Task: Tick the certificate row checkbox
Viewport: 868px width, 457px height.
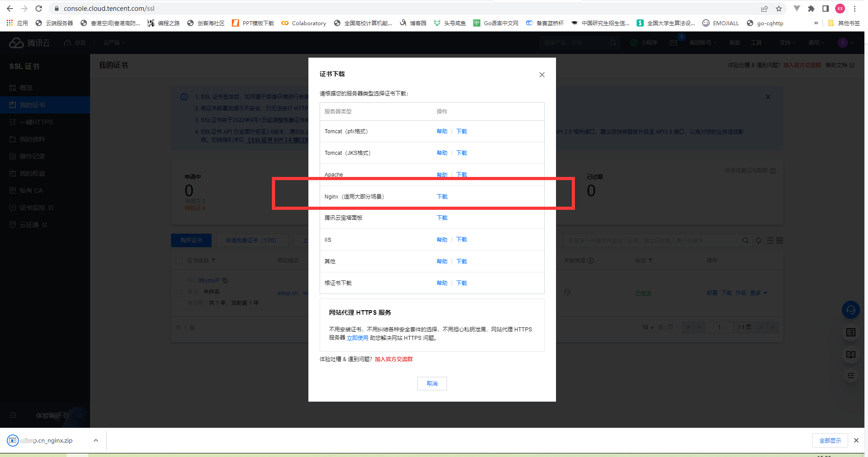Action: coord(179,293)
